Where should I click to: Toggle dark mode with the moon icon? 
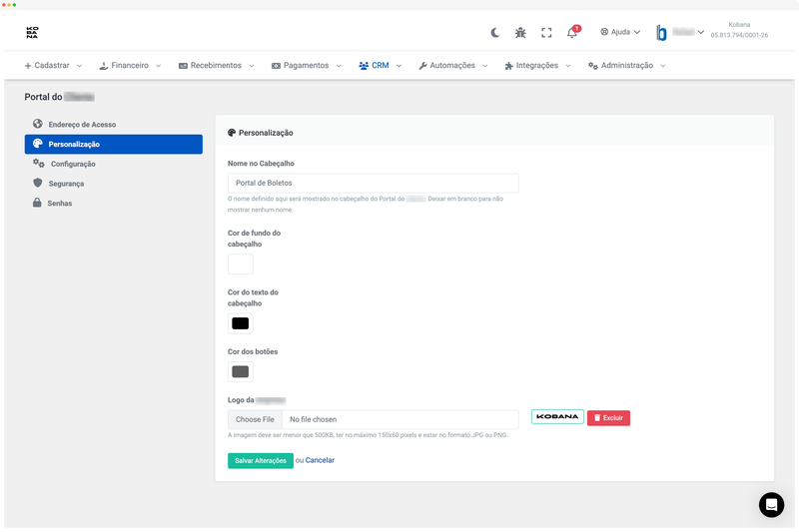495,32
